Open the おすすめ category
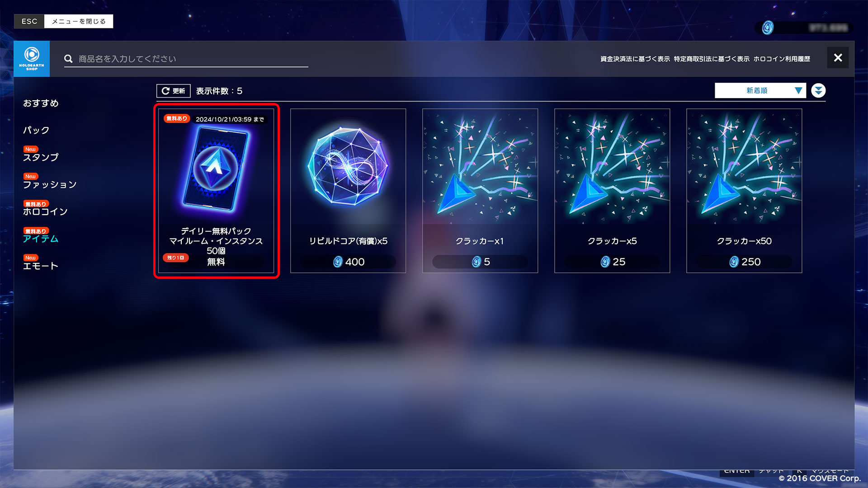Viewport: 868px width, 488px height. (41, 103)
